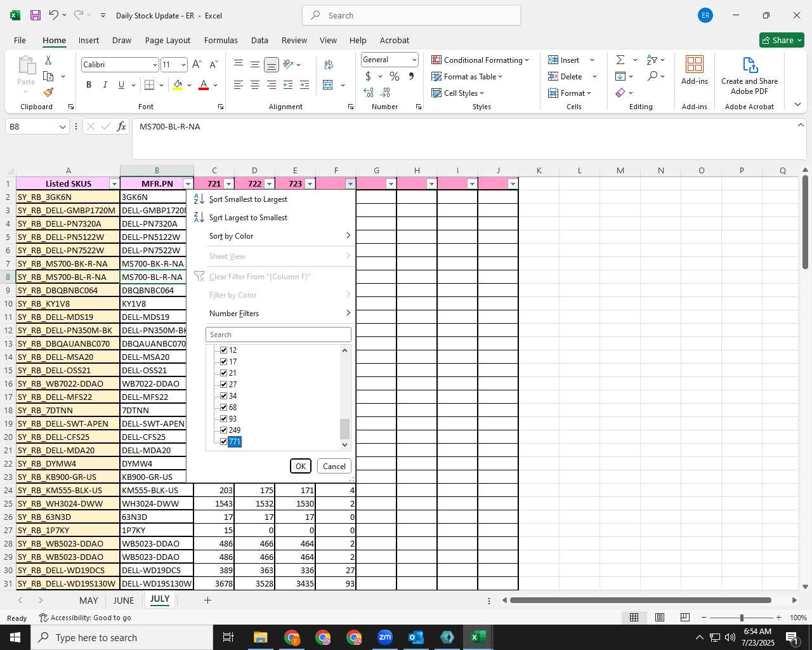Click Decrease Decimal icon
Viewport: 812px width, 650px height.
(385, 93)
